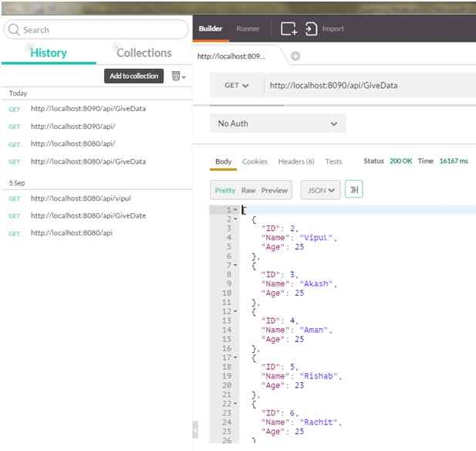The image size is (476, 451).
Task: Toggle the wrap lines icon beside JSON
Action: pyautogui.click(x=354, y=190)
